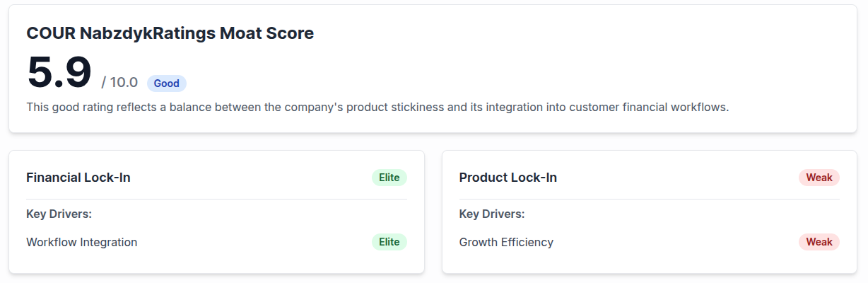Click Key Drivers label in Financial Lock-In card
Screen dimensions: 868x283
pyautogui.click(x=59, y=214)
